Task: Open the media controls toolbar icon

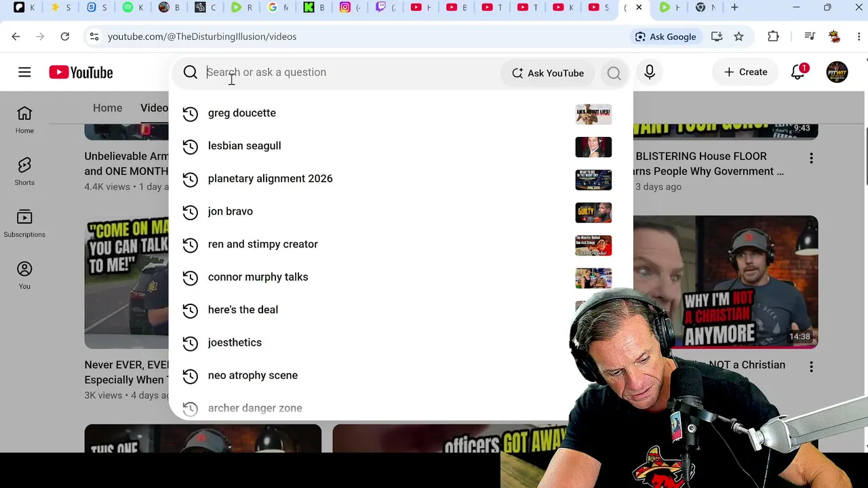Action: 810,37
